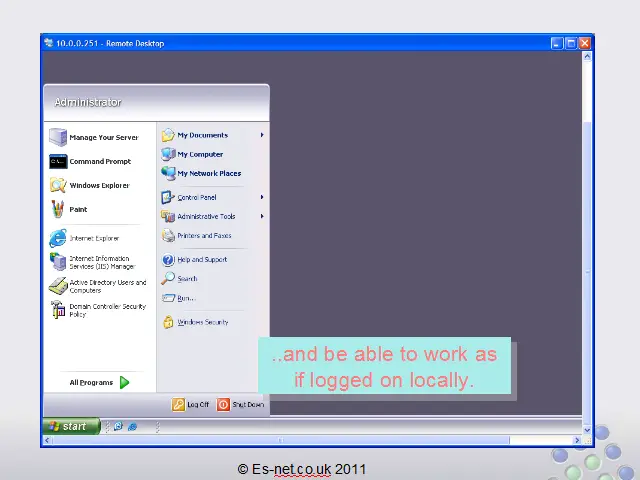Image resolution: width=640 pixels, height=480 pixels.
Task: Select My Network Places text entry
Action: pyautogui.click(x=209, y=173)
